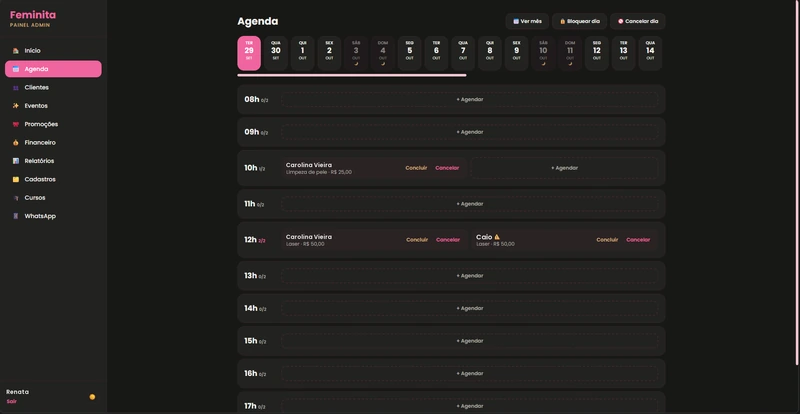Click Agendar in the 08h slot
800x414 pixels.
point(469,100)
